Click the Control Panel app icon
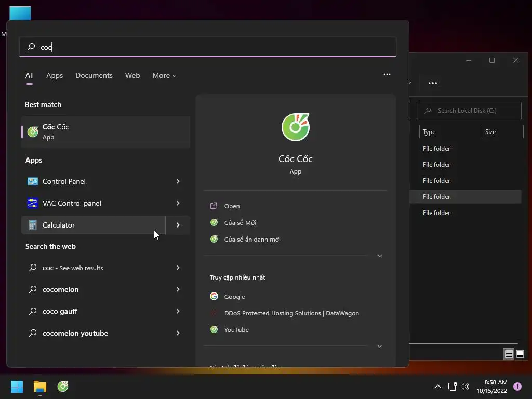The image size is (532, 399). click(x=33, y=181)
